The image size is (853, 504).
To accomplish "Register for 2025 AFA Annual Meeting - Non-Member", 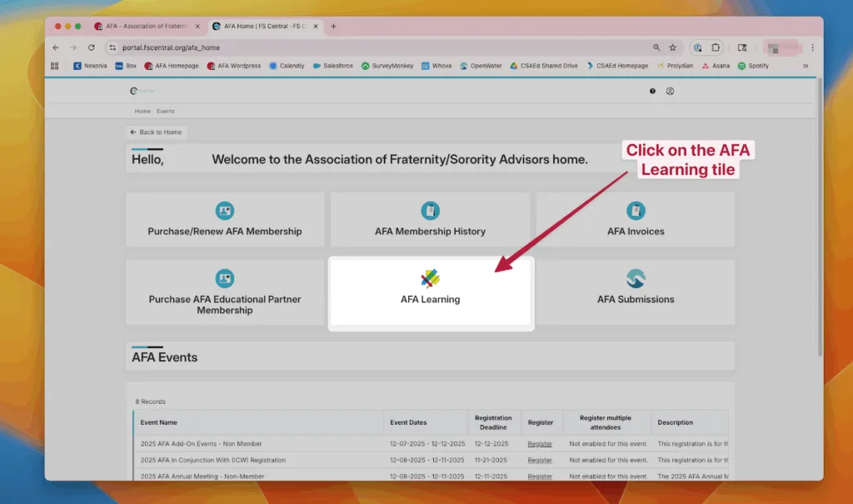I will [x=540, y=477].
